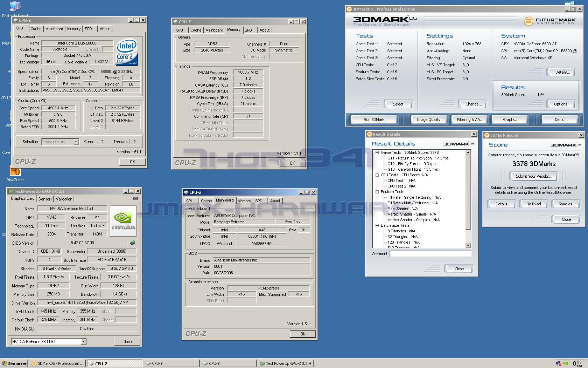This screenshot has height=368, width=588.
Task: Switch to Validation tab in GPU-Z
Action: [x=64, y=199]
